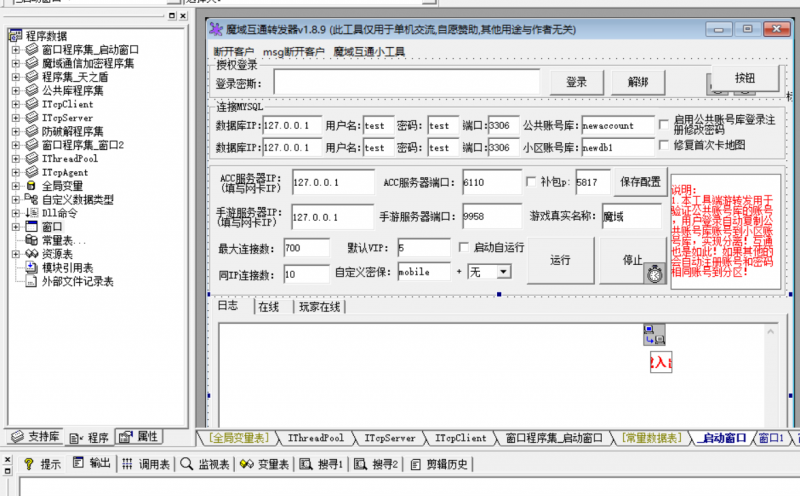Switch to the 支持库 panel tab
Image resolution: width=800 pixels, height=496 pixels.
pyautogui.click(x=35, y=437)
